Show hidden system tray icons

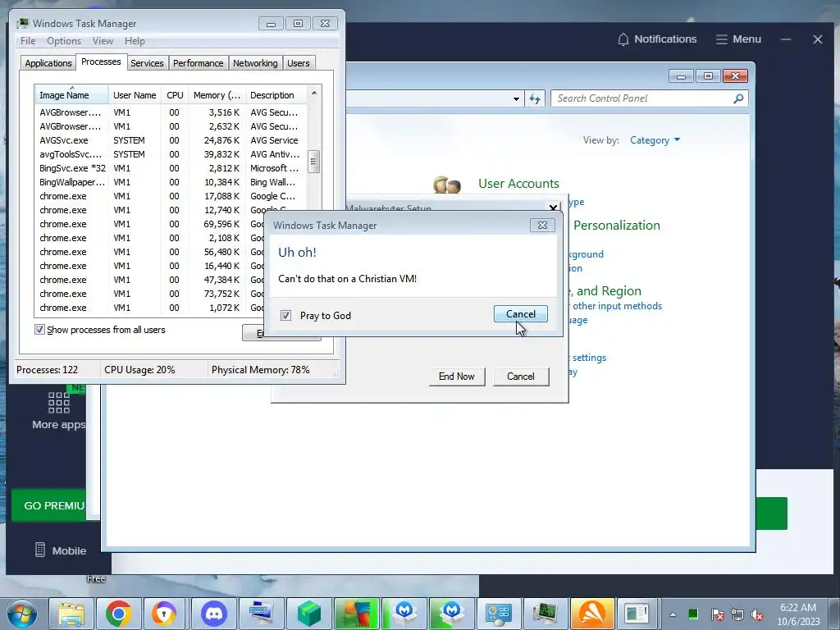673,614
